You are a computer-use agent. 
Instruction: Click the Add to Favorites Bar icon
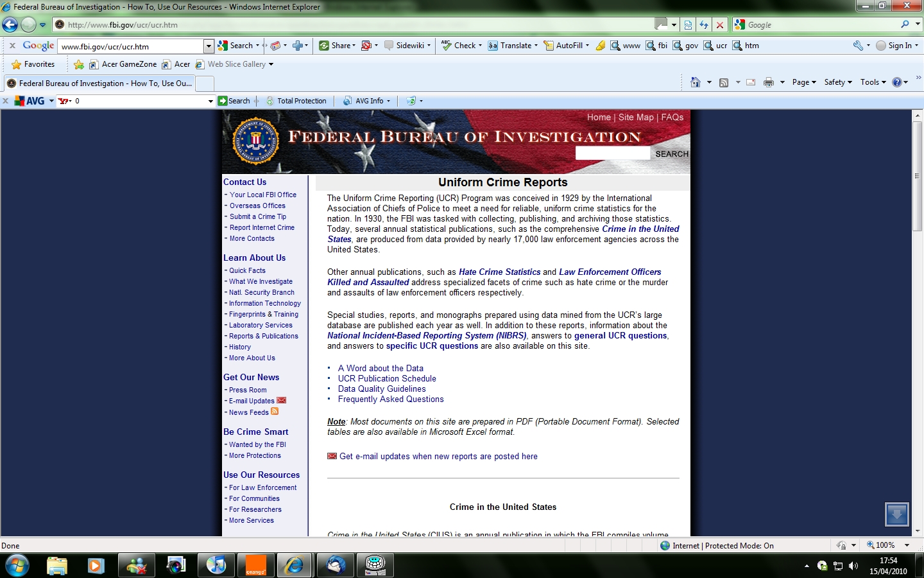point(79,64)
